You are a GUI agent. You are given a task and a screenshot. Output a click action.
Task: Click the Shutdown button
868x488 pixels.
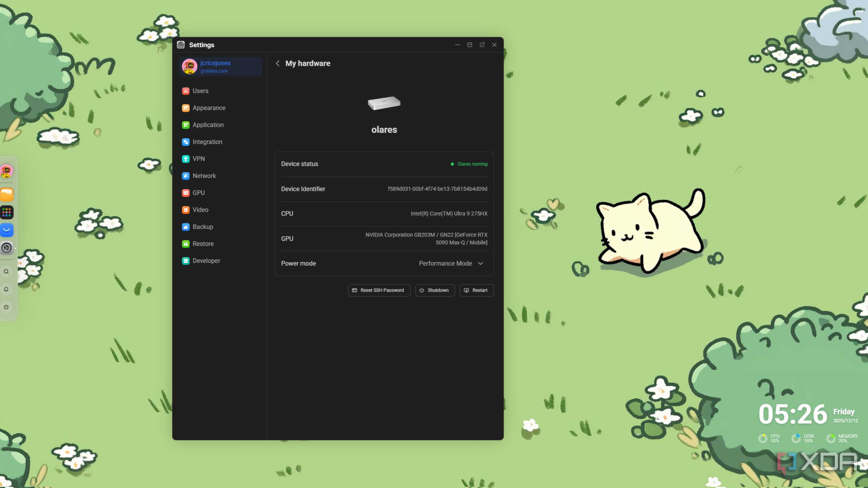tap(435, 290)
